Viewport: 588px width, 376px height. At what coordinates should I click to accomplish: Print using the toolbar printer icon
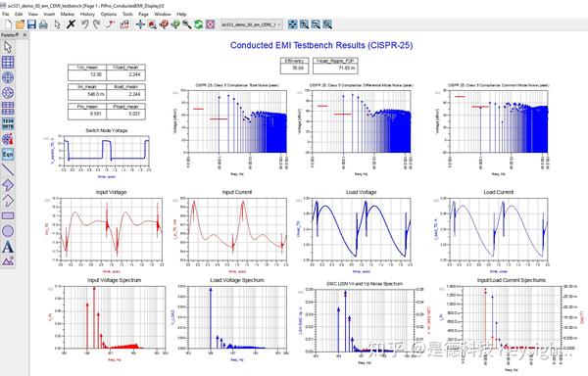pos(43,24)
